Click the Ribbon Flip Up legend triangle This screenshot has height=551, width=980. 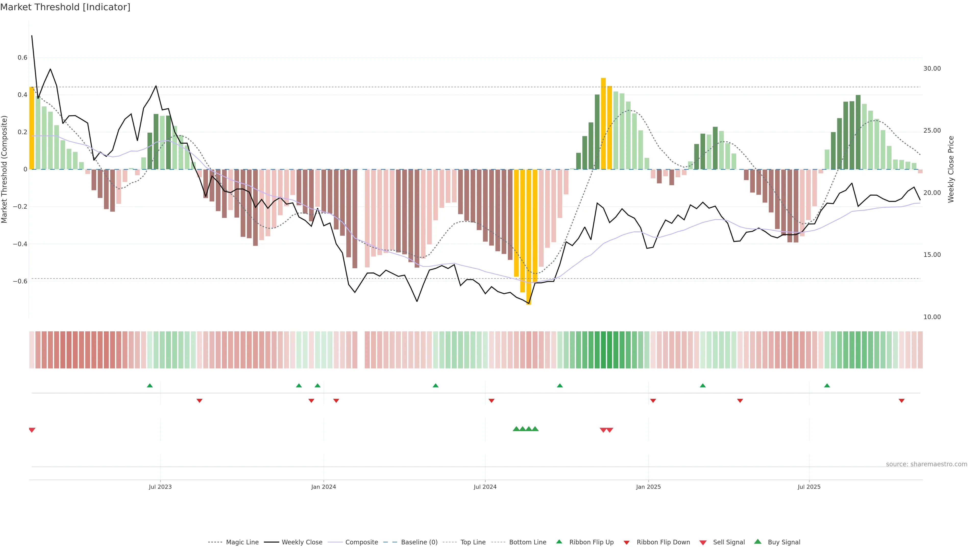coord(559,542)
